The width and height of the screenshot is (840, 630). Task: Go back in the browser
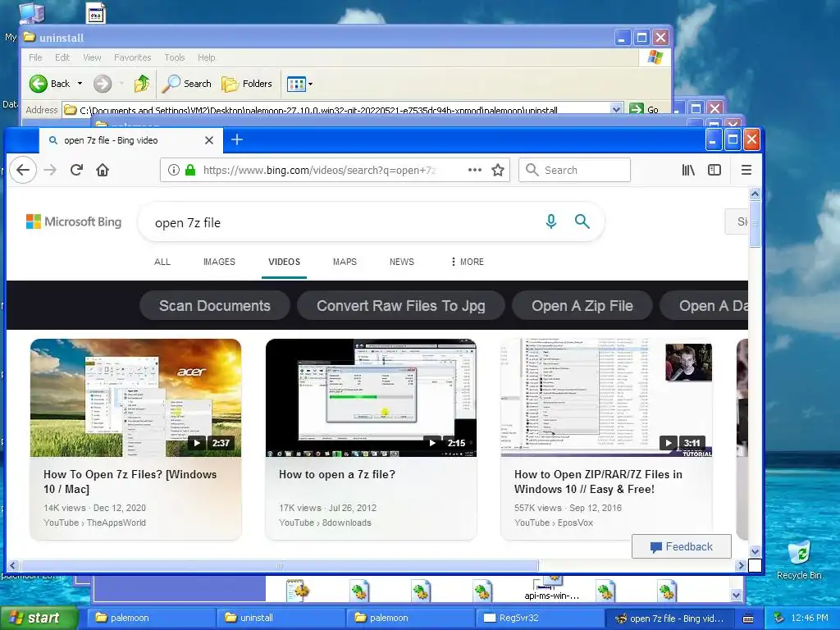pos(23,171)
